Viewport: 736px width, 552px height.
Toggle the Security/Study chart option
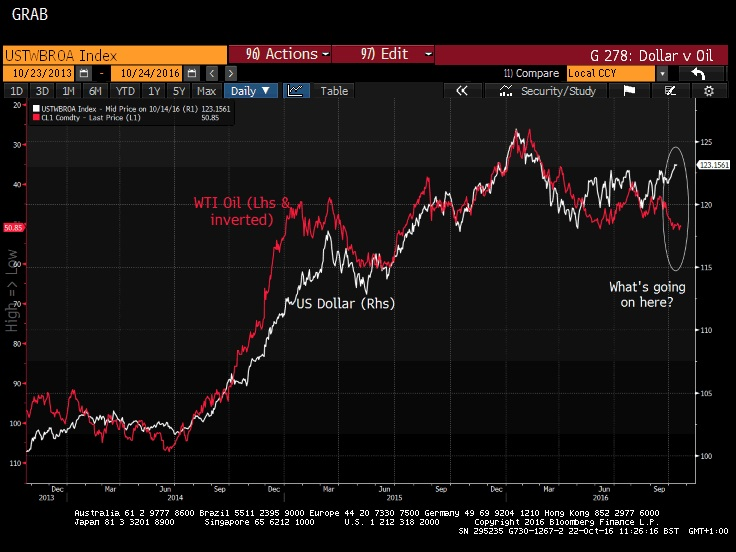click(549, 91)
